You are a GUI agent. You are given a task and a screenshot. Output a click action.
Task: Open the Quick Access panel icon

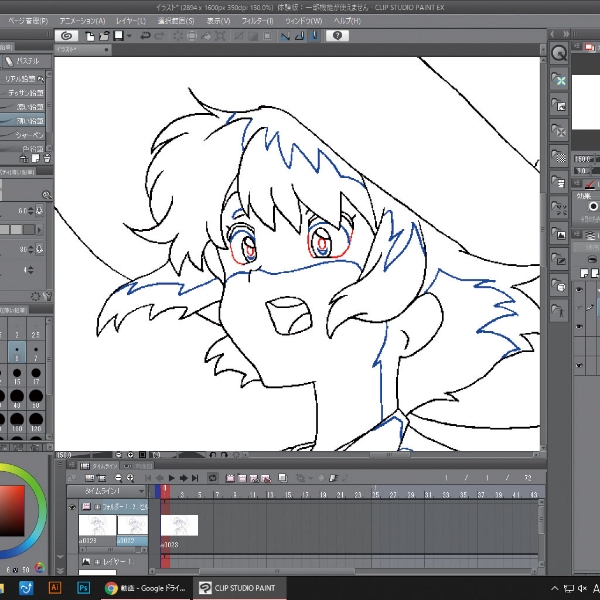(x=559, y=53)
